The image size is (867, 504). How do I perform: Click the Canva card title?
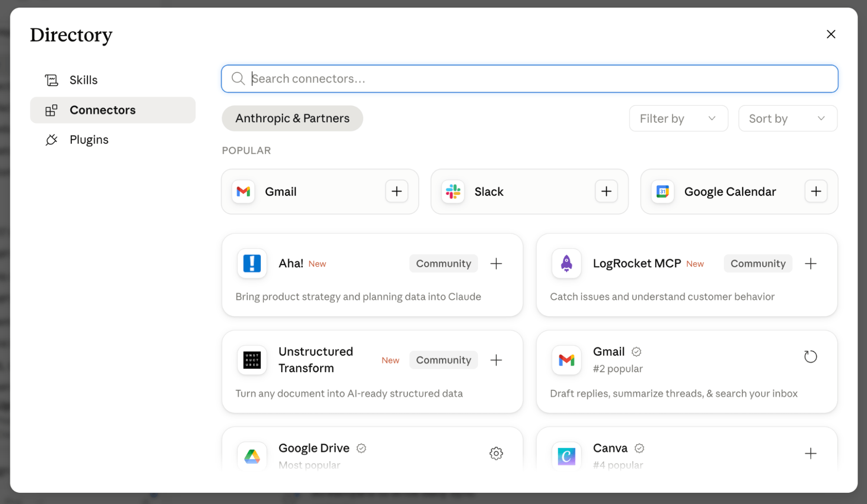click(x=610, y=448)
